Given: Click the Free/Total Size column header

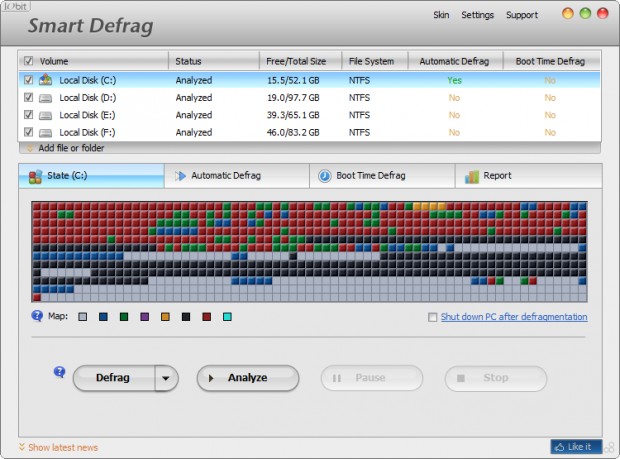Looking at the screenshot, I should pyautogui.click(x=301, y=61).
